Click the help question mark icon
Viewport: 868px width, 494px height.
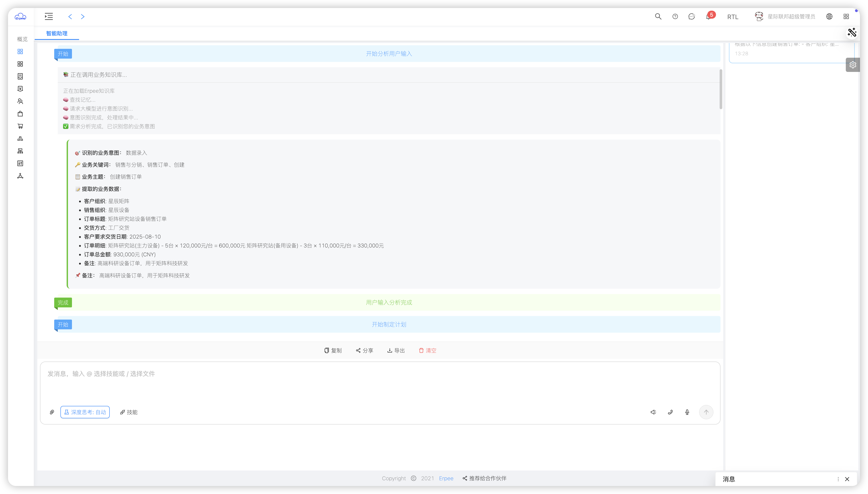(x=675, y=17)
